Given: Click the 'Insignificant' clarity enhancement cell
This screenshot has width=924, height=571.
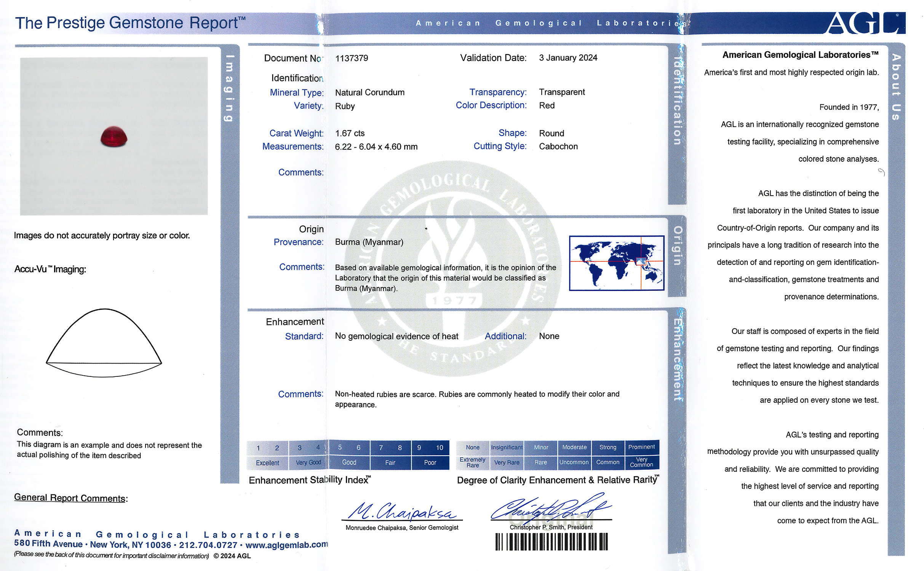Looking at the screenshot, I should (x=507, y=448).
